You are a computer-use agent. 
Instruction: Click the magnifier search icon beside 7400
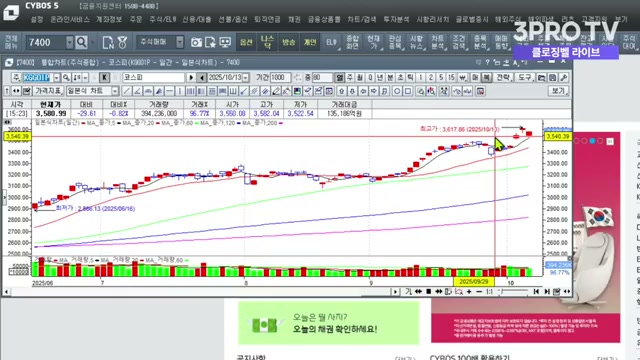(82, 42)
